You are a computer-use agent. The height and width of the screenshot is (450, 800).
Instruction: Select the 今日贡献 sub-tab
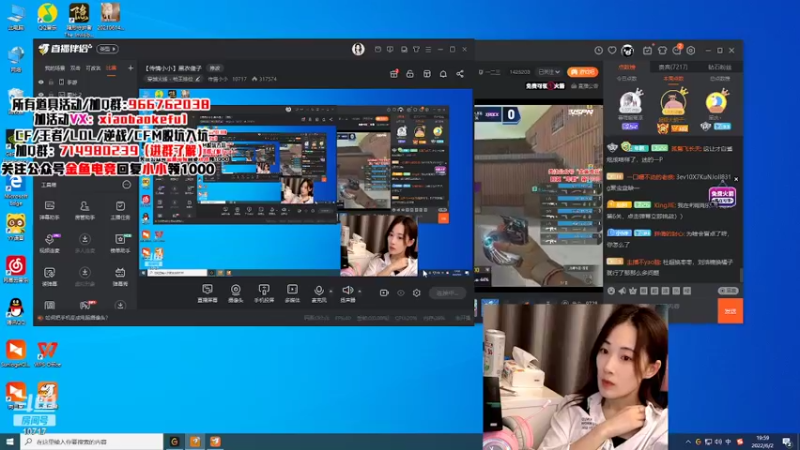click(626, 79)
